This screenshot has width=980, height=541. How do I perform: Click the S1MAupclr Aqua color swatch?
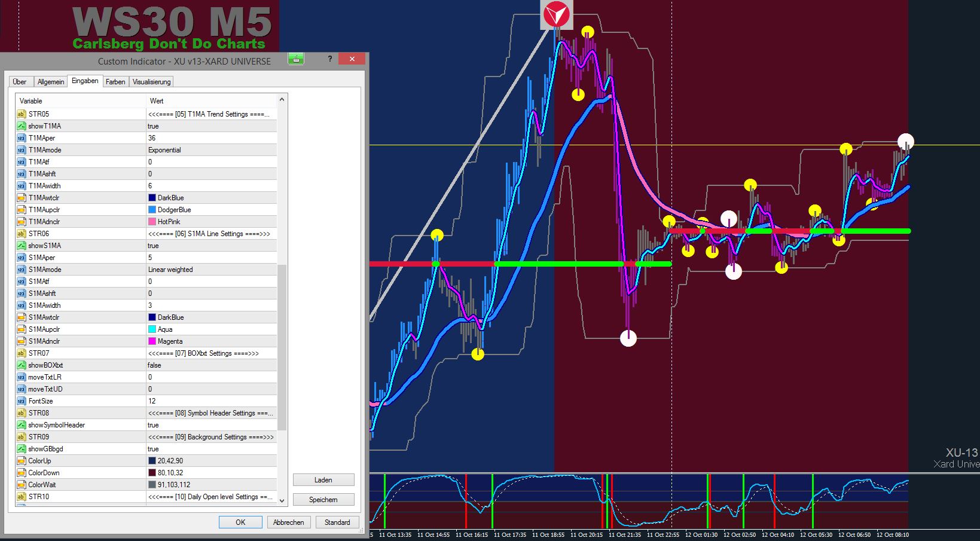152,329
